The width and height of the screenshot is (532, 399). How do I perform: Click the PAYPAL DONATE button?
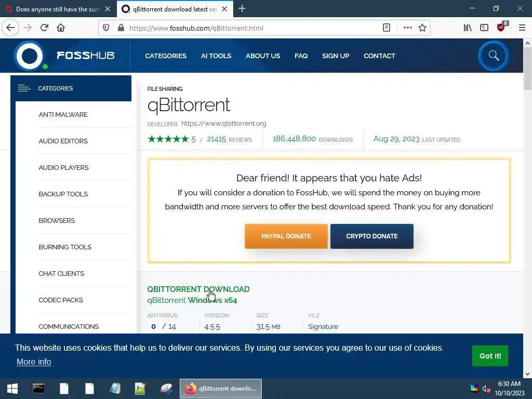[286, 236]
